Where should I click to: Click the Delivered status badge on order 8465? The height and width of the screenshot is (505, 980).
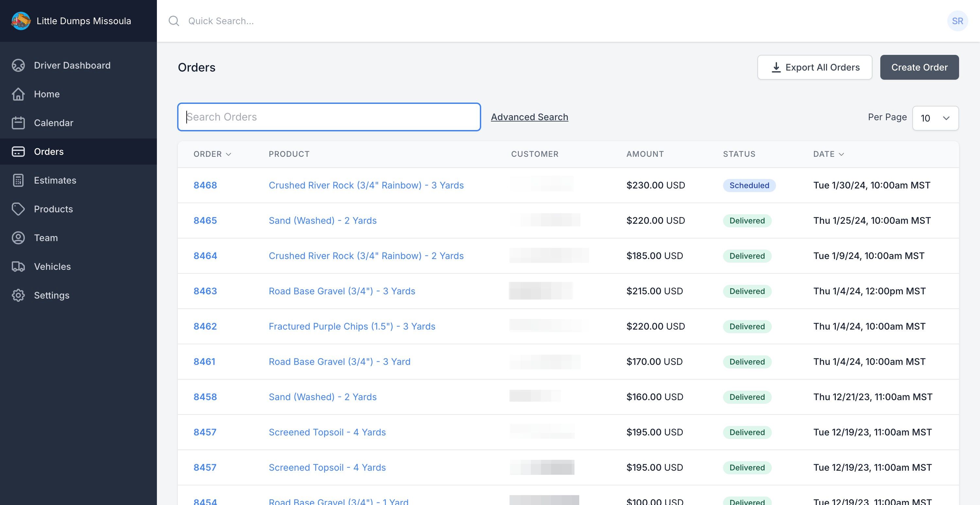(x=747, y=220)
